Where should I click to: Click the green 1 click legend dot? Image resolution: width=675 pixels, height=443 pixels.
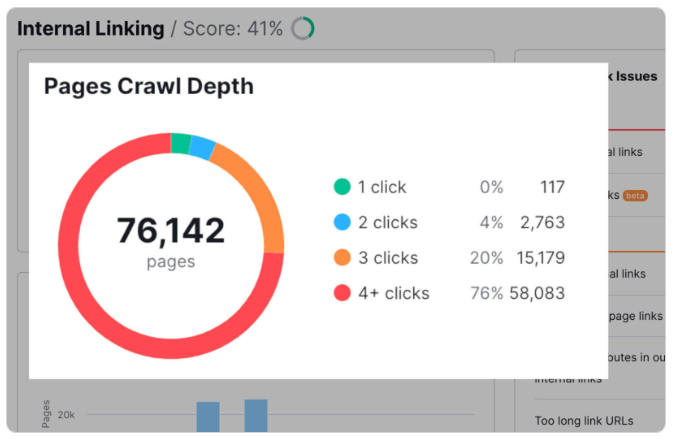(x=342, y=187)
